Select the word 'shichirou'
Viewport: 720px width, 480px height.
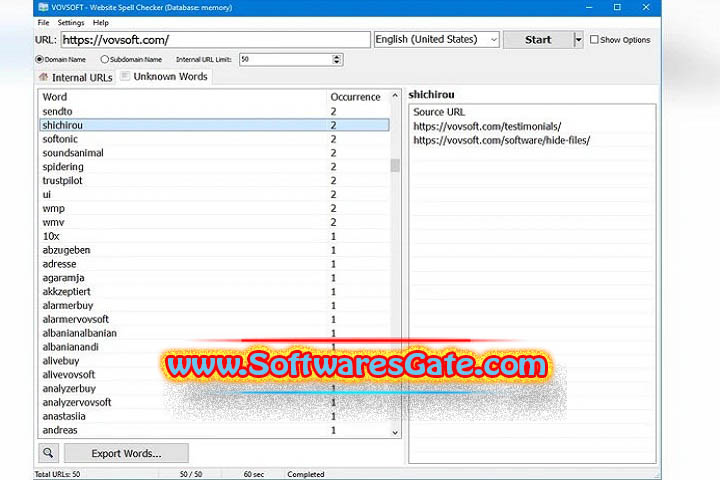(x=214, y=125)
